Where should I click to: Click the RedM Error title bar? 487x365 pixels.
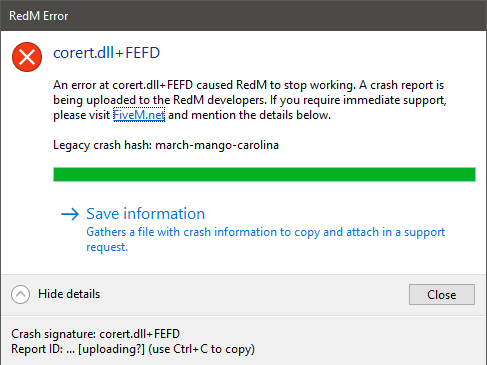[x=243, y=16]
